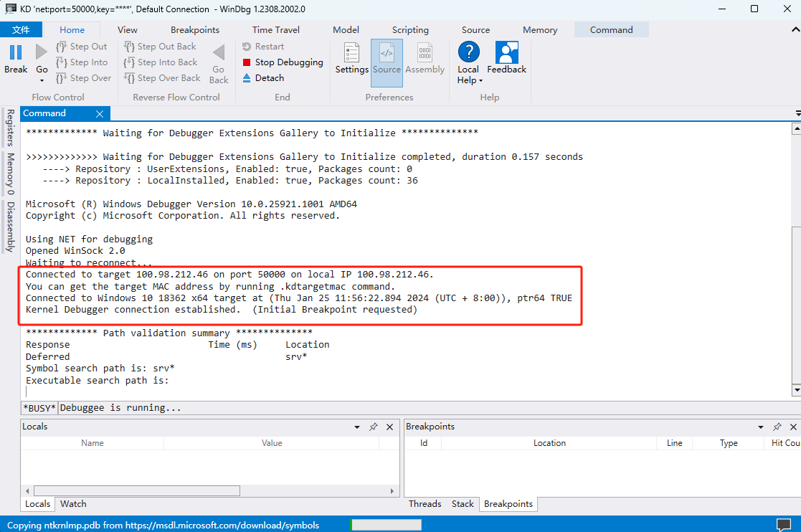Viewport: 801px width, 532px height.
Task: Pin the Locals panel
Action: (x=373, y=427)
